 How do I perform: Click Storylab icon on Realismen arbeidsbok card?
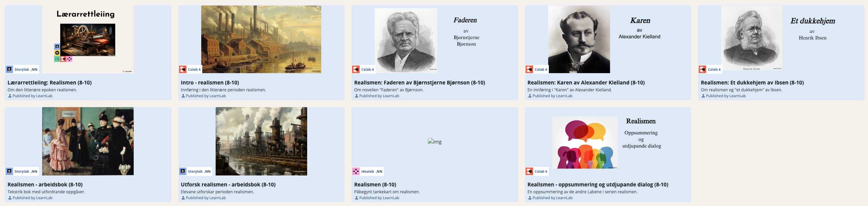click(10, 171)
